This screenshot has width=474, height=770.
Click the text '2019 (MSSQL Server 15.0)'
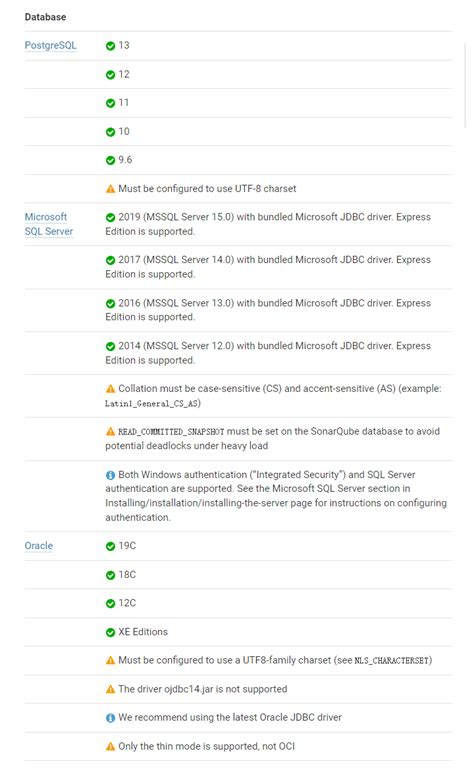point(176,217)
